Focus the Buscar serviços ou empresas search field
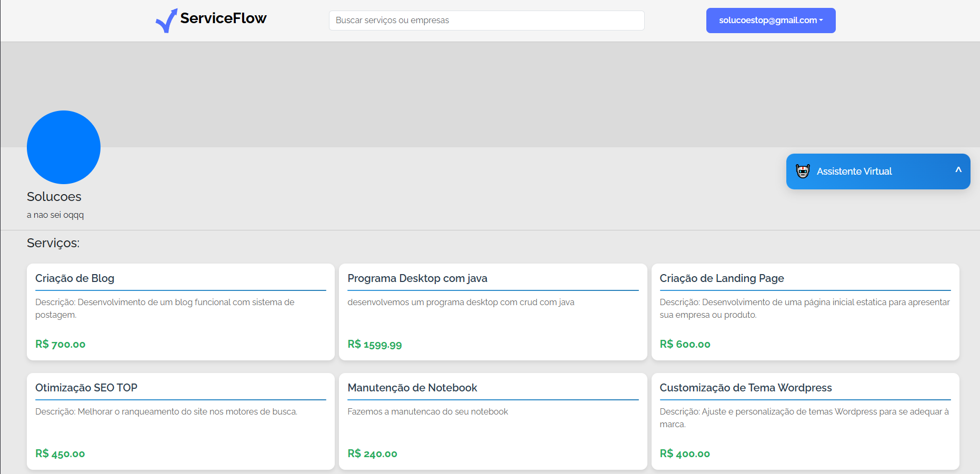This screenshot has height=474, width=980. (x=486, y=21)
